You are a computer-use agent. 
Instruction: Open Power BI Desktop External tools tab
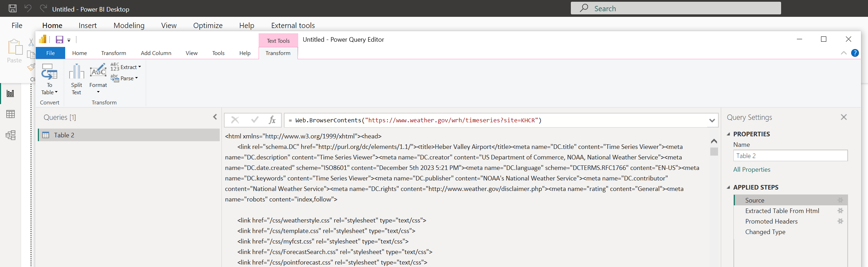[x=293, y=25]
